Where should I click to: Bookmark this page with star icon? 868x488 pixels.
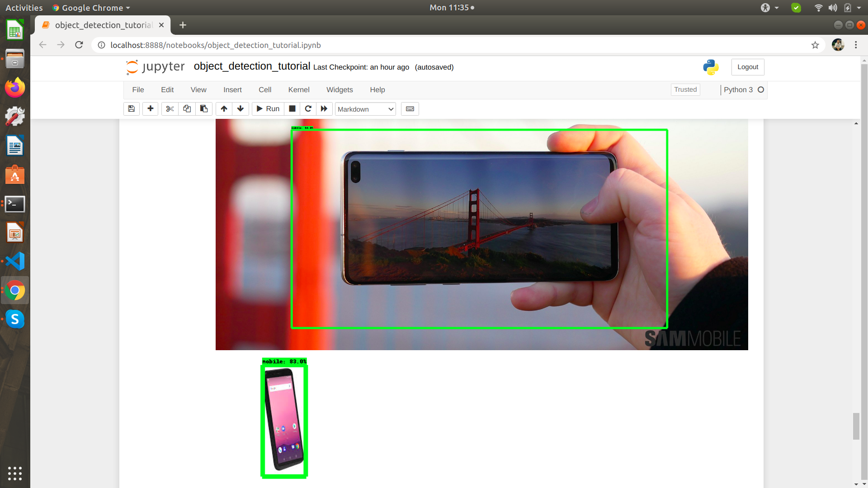point(815,45)
